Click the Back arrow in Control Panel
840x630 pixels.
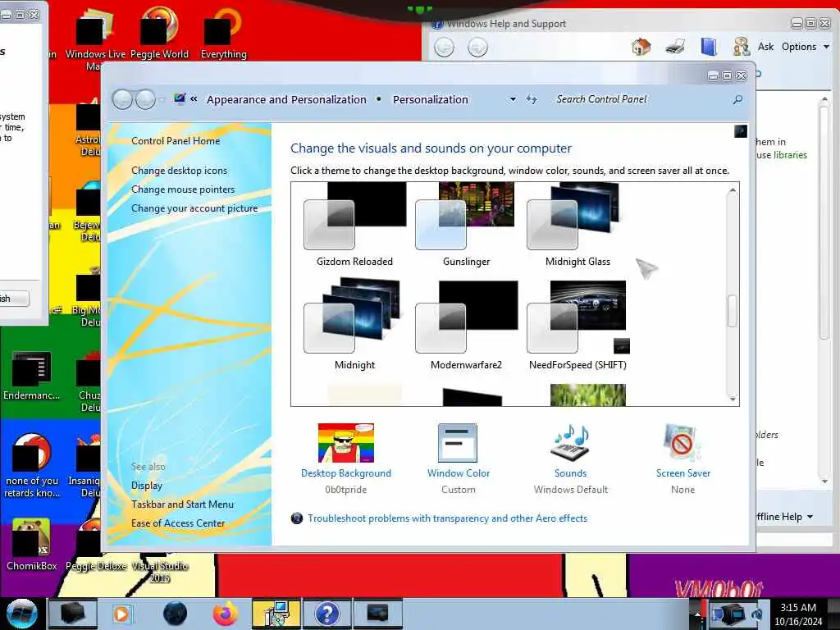tap(123, 99)
